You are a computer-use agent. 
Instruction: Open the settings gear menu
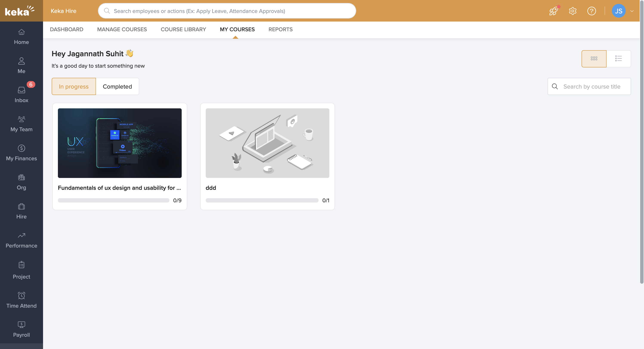tap(573, 11)
